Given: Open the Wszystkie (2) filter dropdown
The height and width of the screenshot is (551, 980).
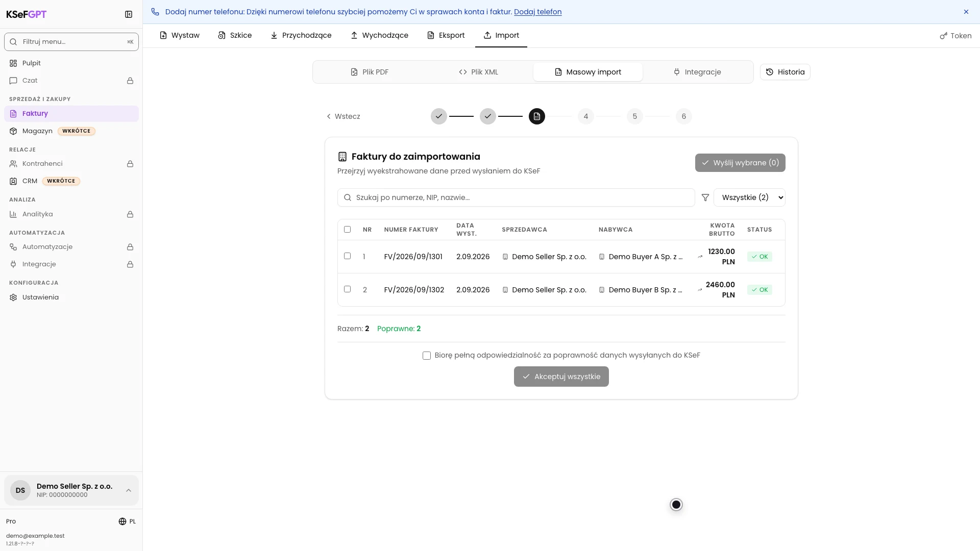Looking at the screenshot, I should 749,197.
